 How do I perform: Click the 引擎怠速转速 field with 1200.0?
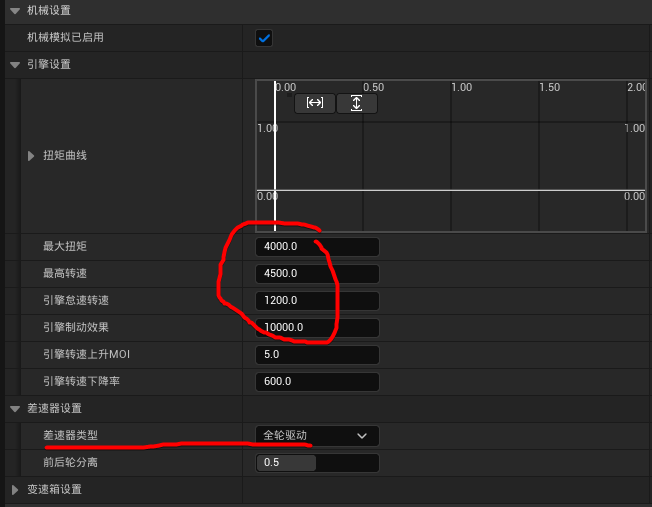pyautogui.click(x=317, y=301)
